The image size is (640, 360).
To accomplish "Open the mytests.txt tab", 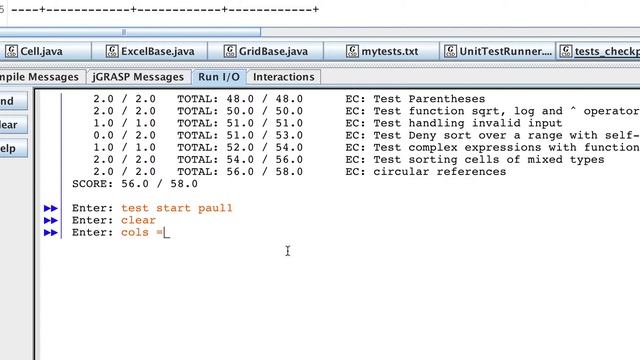I will (382, 51).
